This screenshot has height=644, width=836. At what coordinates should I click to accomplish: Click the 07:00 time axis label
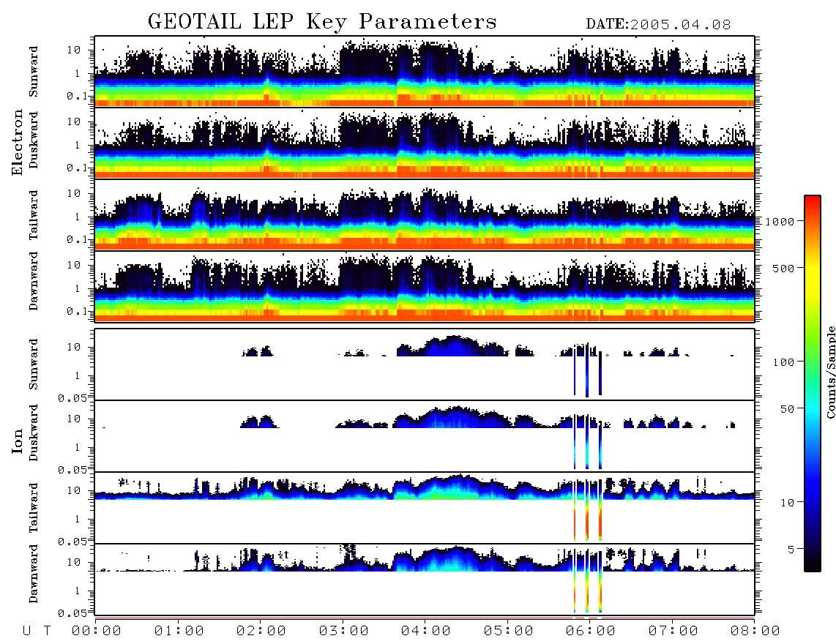click(x=673, y=631)
